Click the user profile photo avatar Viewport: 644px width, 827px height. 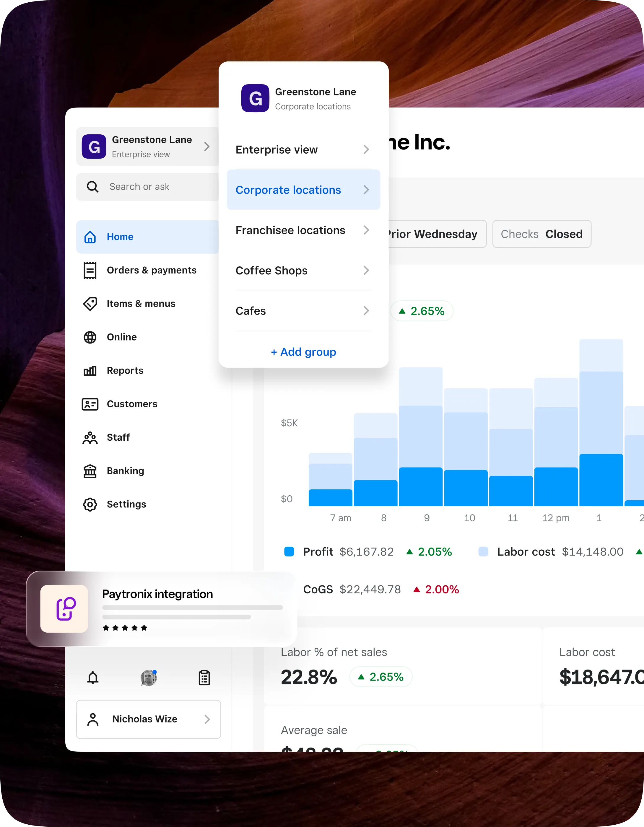point(149,678)
